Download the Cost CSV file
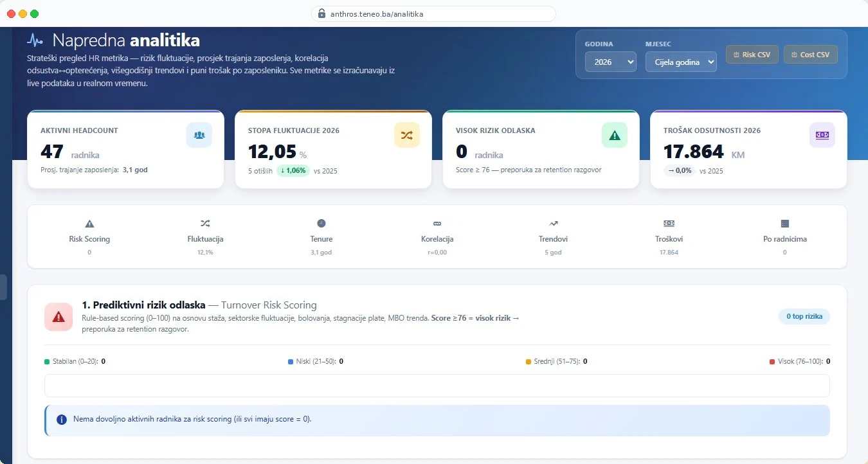Screen dimensions: 868x464 point(810,55)
